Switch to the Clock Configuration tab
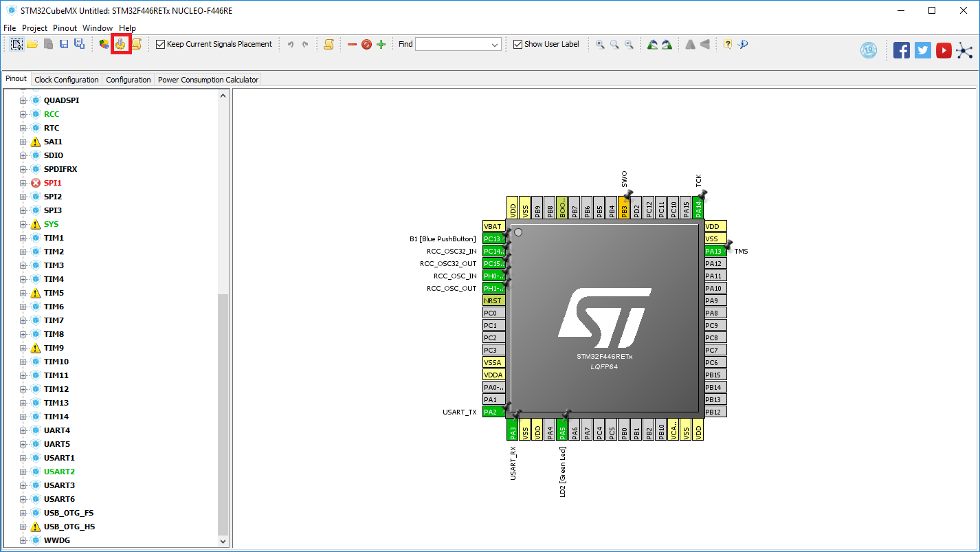This screenshot has width=980, height=552. click(x=67, y=80)
